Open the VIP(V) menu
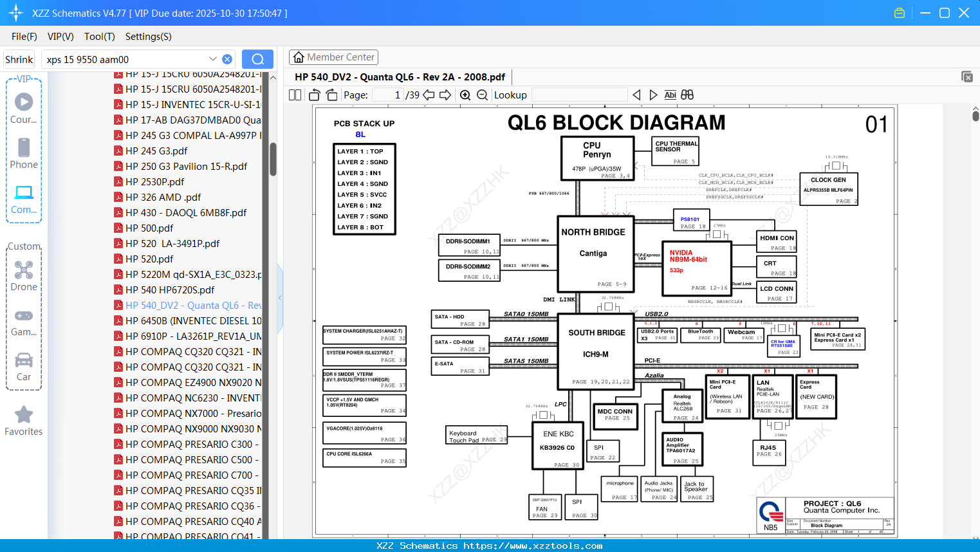 (60, 37)
